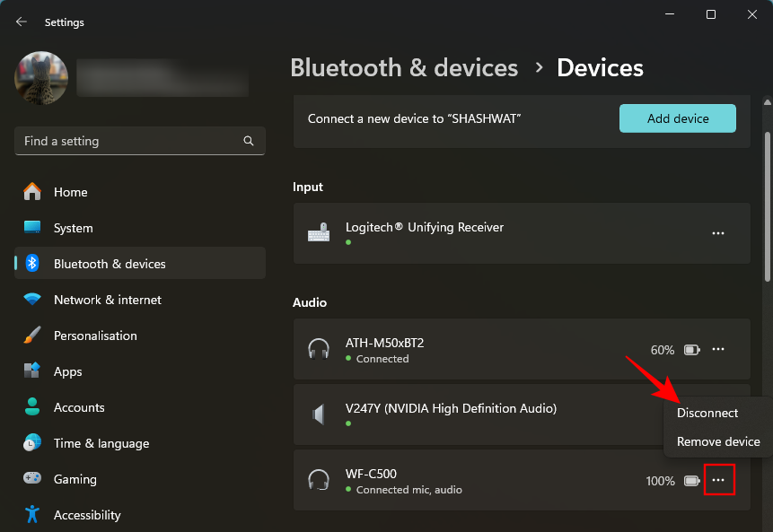The image size is (773, 532).
Task: Click the ATH-M50xBT2 headphones icon
Action: tap(319, 349)
